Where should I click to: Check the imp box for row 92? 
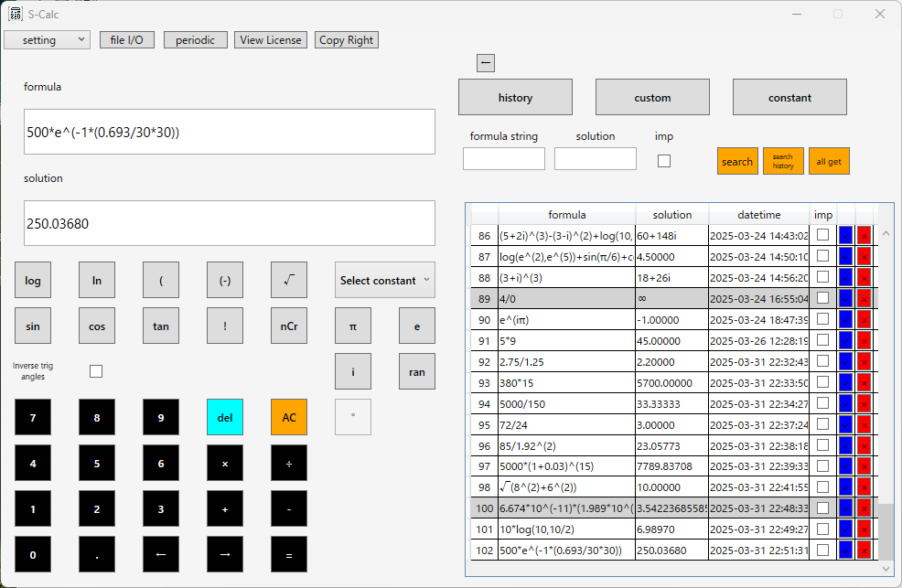pyautogui.click(x=822, y=361)
